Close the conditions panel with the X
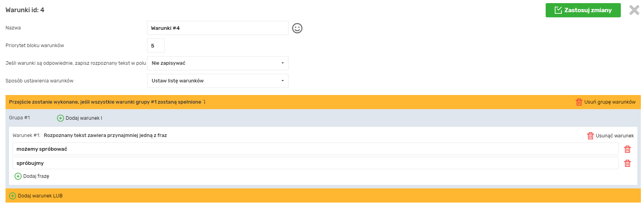This screenshot has width=644, height=221. pyautogui.click(x=634, y=10)
